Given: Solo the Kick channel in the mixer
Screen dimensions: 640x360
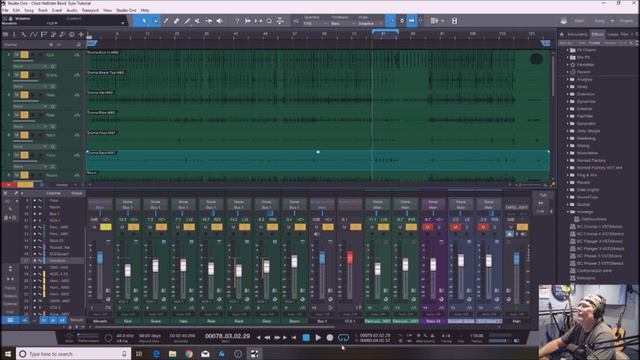Looking at the screenshot, I should point(133,227).
